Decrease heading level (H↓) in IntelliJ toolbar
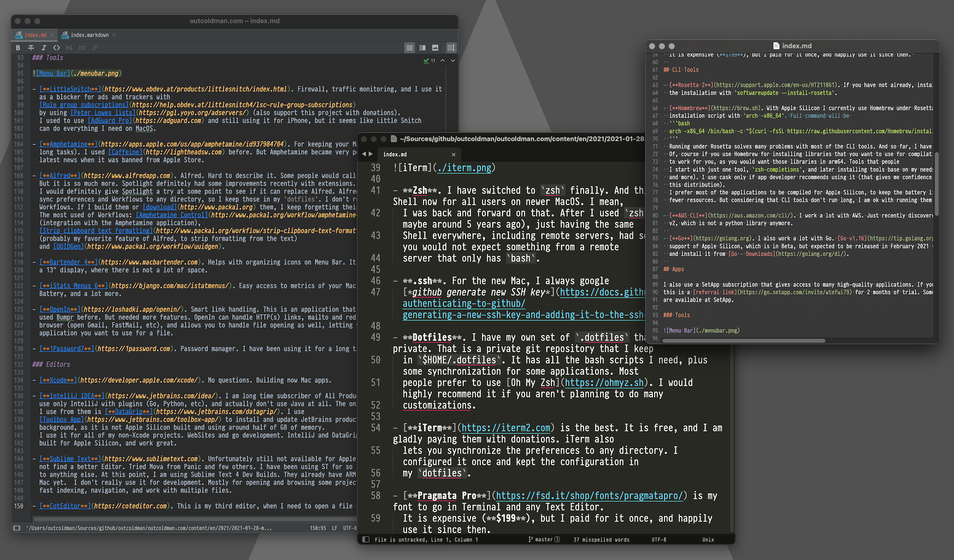This screenshot has height=560, width=954. (x=69, y=48)
